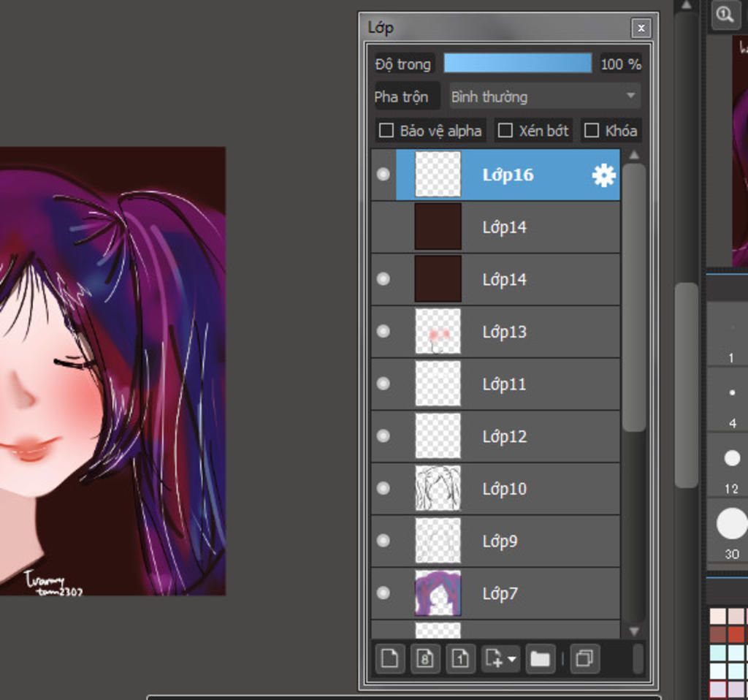The width and height of the screenshot is (748, 700).
Task: Open layer settings gear on Lớp16
Action: 603,175
